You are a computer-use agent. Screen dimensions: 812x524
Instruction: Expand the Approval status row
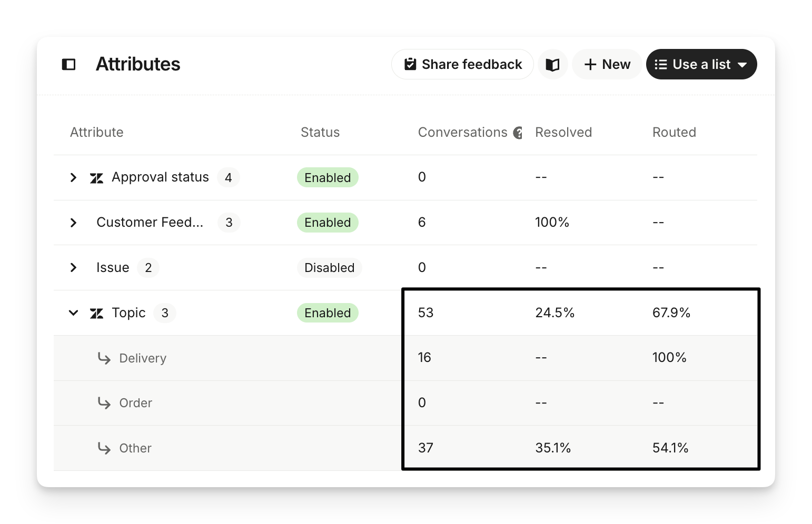pyautogui.click(x=73, y=178)
